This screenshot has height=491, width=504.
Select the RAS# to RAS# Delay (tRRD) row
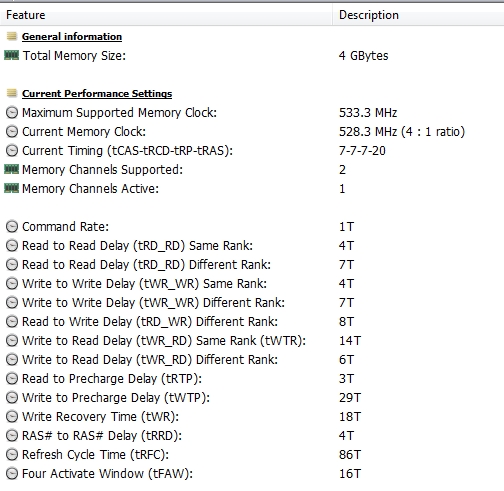point(252,436)
